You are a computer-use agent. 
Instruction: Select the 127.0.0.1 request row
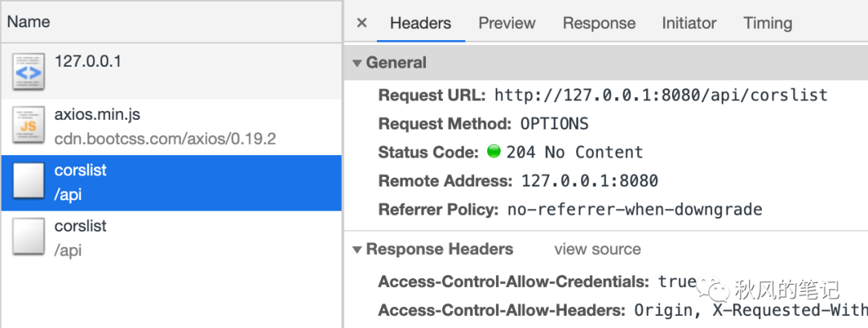point(171,72)
